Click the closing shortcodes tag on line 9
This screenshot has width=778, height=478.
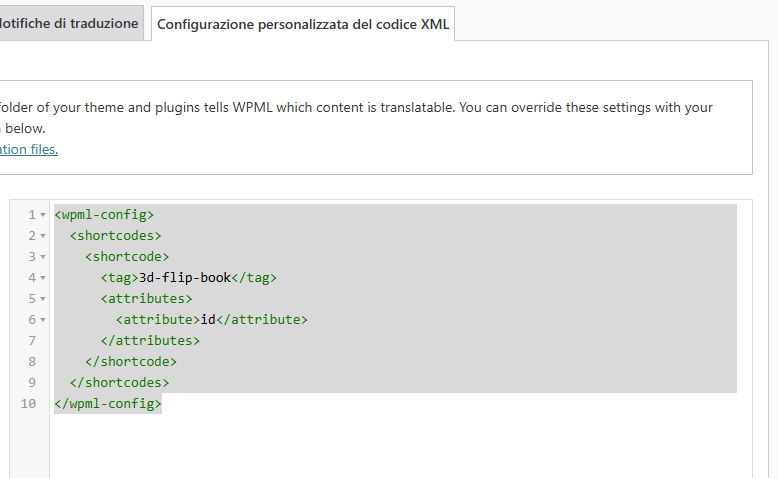click(119, 383)
